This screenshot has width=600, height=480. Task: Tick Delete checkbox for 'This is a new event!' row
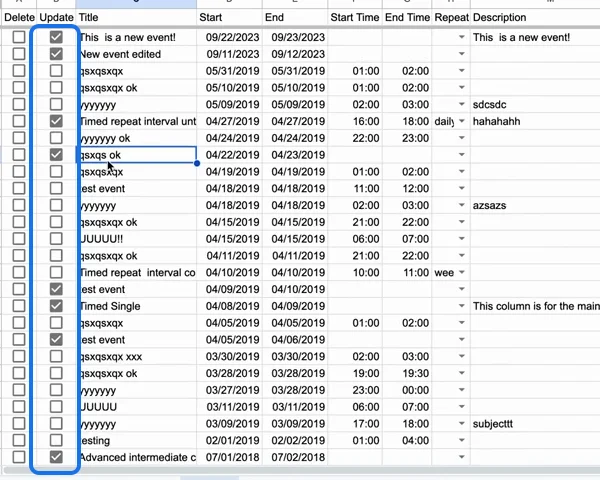coord(19,37)
